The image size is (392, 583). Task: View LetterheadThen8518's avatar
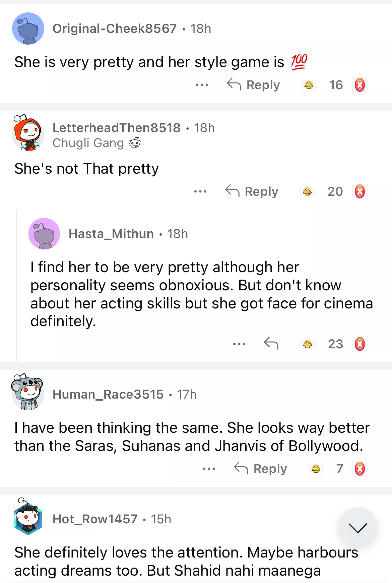tap(28, 133)
